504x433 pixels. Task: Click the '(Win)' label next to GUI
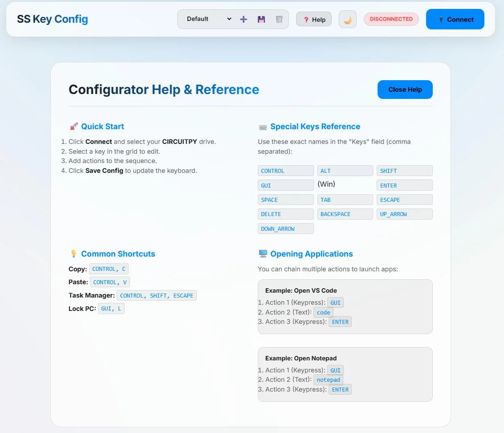(326, 184)
